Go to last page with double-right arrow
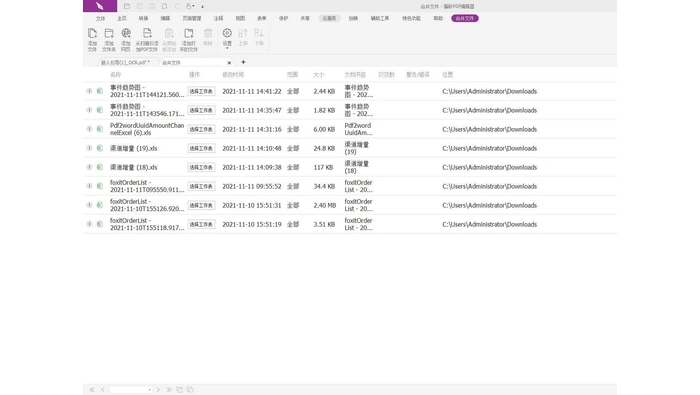This screenshot has width=700, height=395. click(x=169, y=390)
